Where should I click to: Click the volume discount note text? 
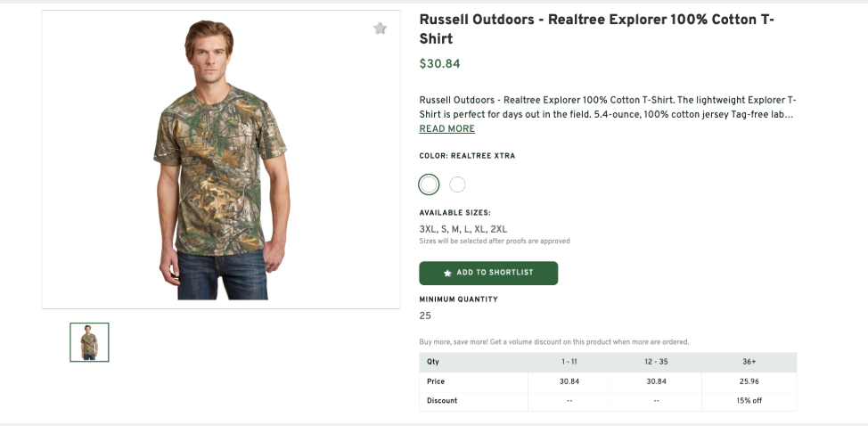coord(553,342)
